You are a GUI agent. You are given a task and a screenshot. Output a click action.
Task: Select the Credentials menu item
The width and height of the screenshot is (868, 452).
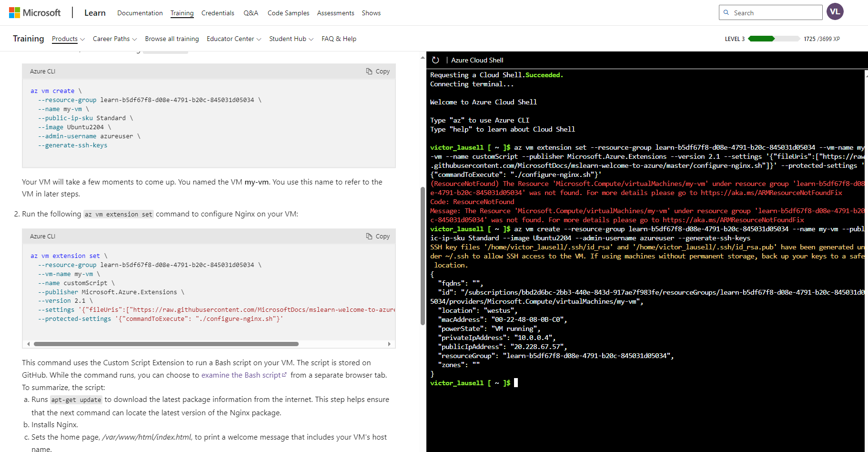[218, 13]
